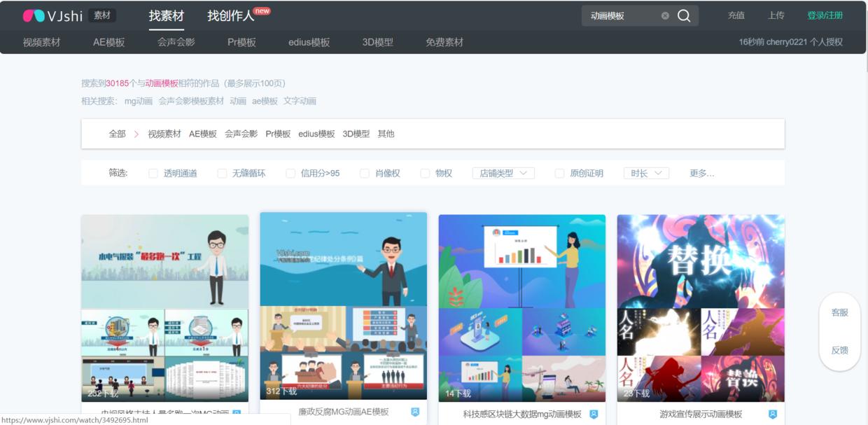Expand filters with 更多... link
The image size is (868, 425).
click(x=701, y=172)
